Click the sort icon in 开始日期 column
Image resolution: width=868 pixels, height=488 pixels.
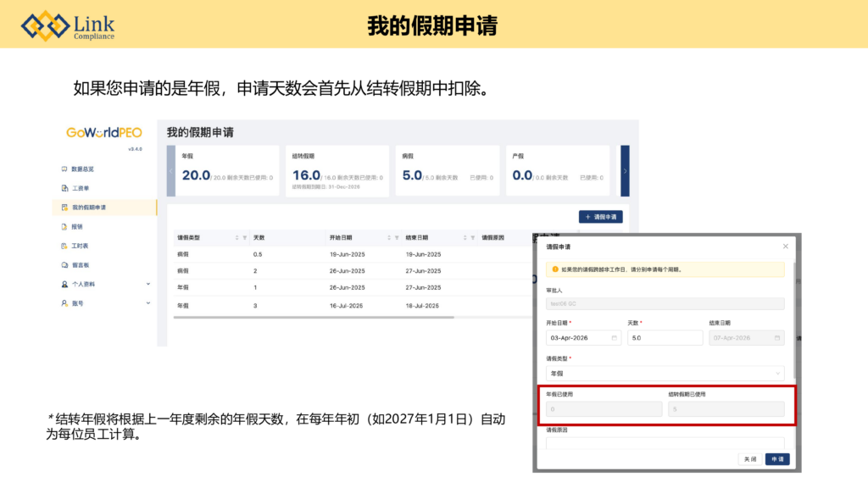[388, 238]
